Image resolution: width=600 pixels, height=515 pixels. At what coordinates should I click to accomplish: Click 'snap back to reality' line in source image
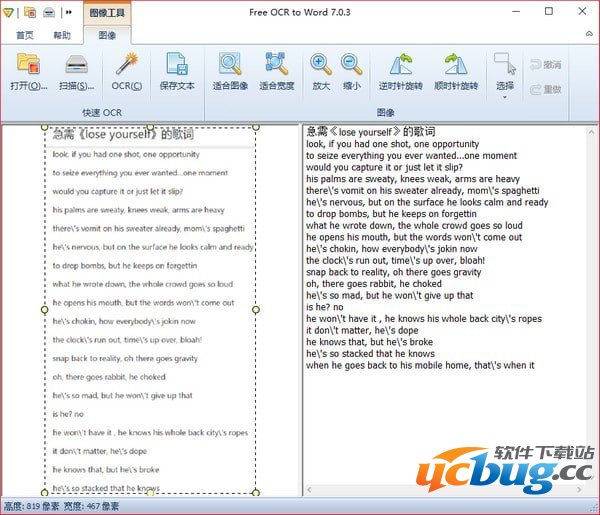(125, 359)
